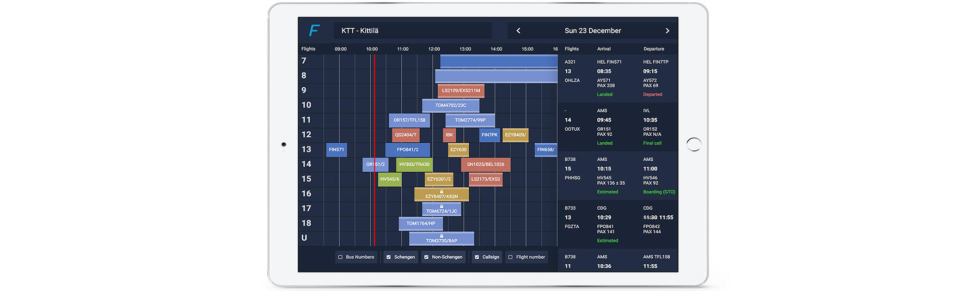
Task: Click the blue F app logo
Action: click(x=314, y=31)
